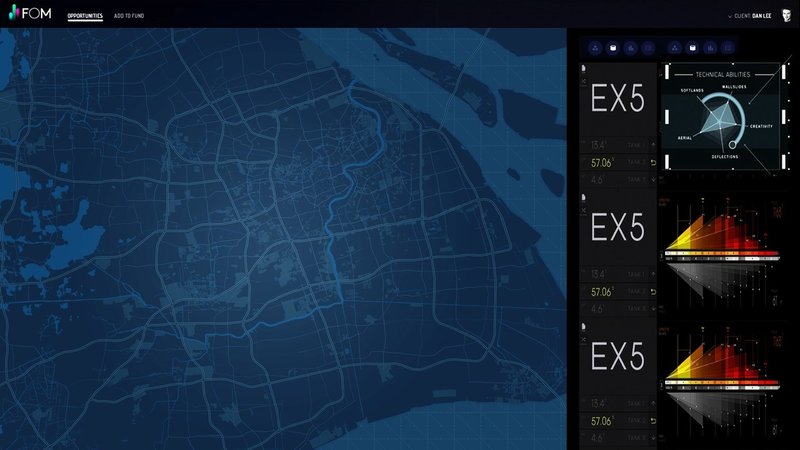Open the Opportunities tab

(85, 16)
